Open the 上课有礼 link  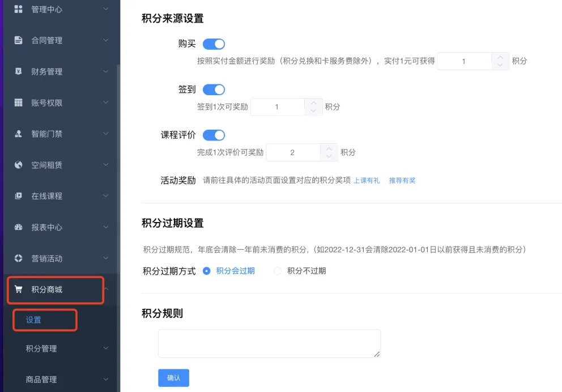(x=367, y=181)
